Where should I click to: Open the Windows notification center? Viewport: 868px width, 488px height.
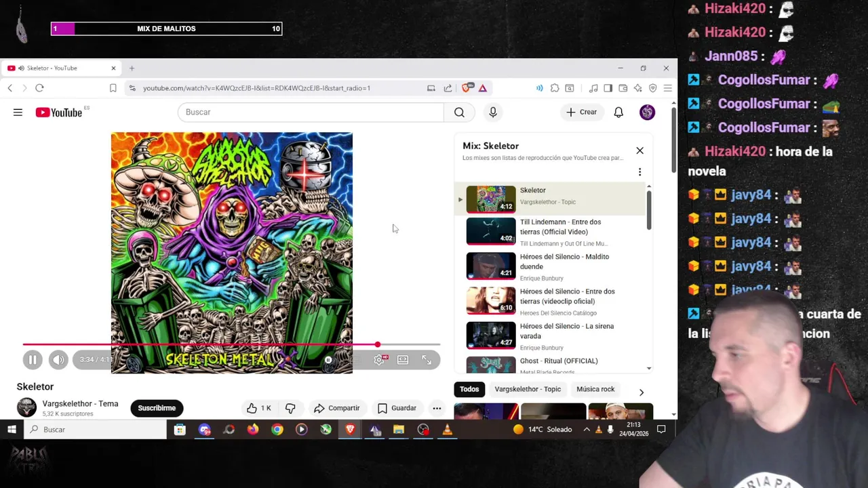[661, 430]
